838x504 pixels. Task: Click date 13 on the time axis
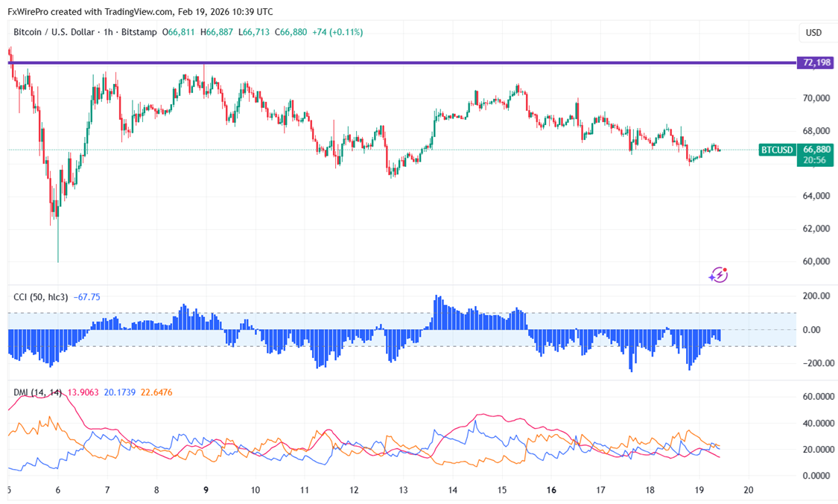tap(403, 490)
